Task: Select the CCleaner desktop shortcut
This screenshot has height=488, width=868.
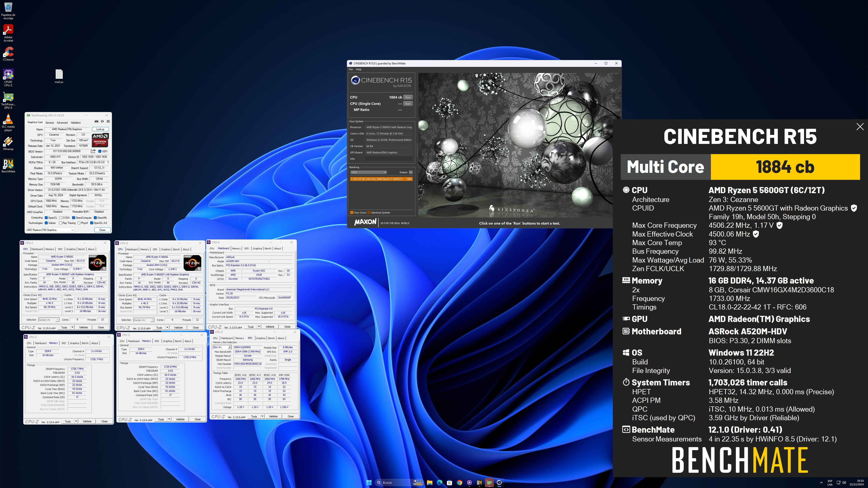Action: (x=8, y=54)
